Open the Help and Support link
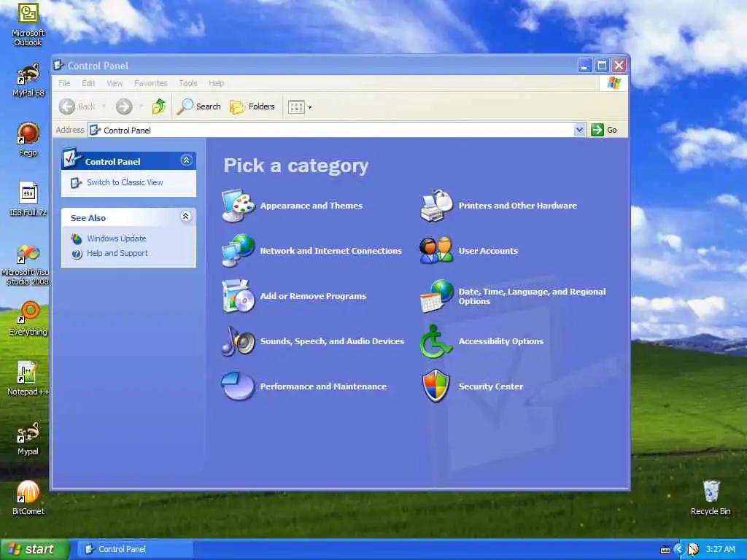The height and width of the screenshot is (560, 747). 117,253
